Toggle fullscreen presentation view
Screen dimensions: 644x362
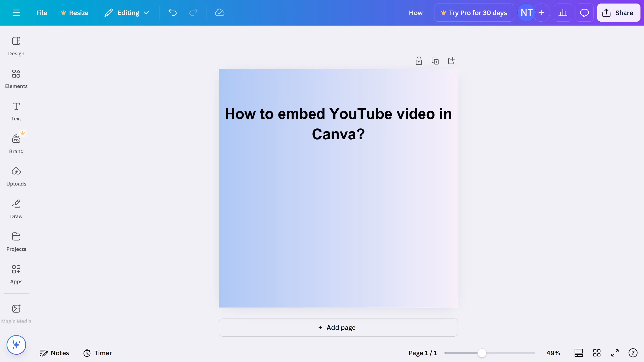pos(615,353)
